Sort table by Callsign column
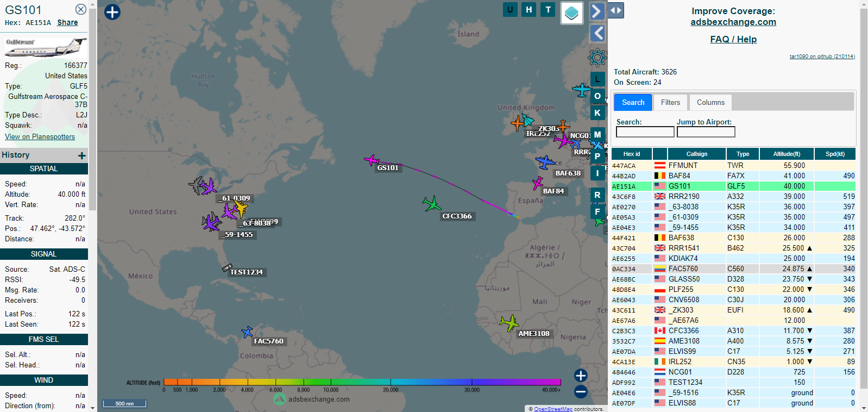868x412 pixels. [696, 154]
